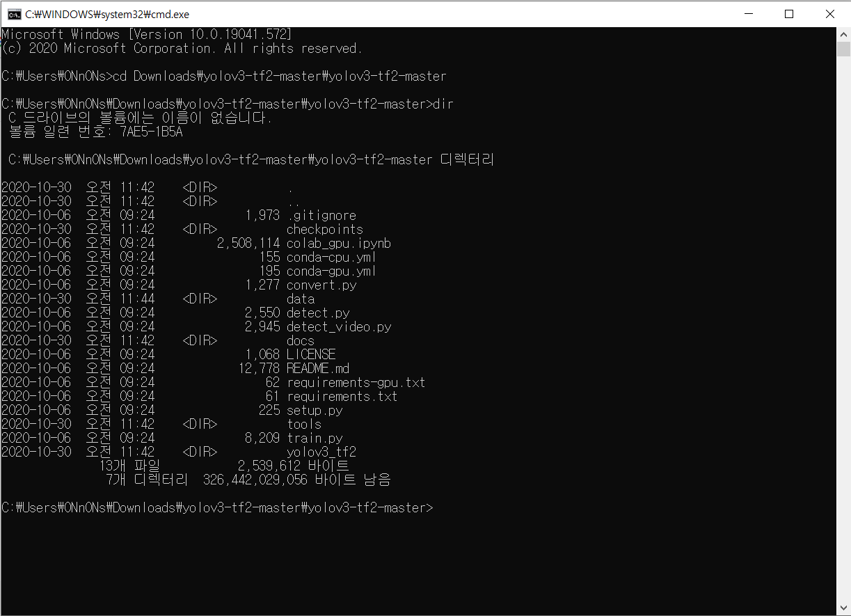Click the Microsoft Windows version line
Viewport: 851px width, 616px height.
click(147, 34)
